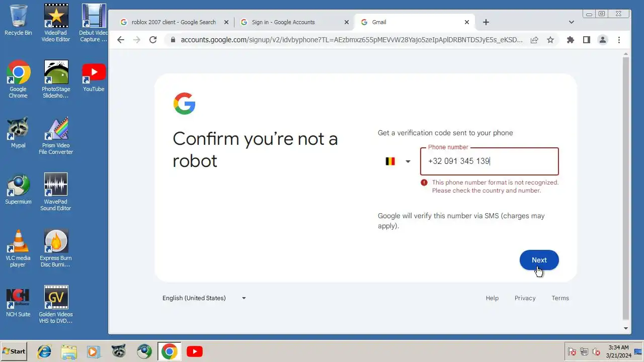Open the English (United States) language selector
The height and width of the screenshot is (362, 644).
click(204, 298)
